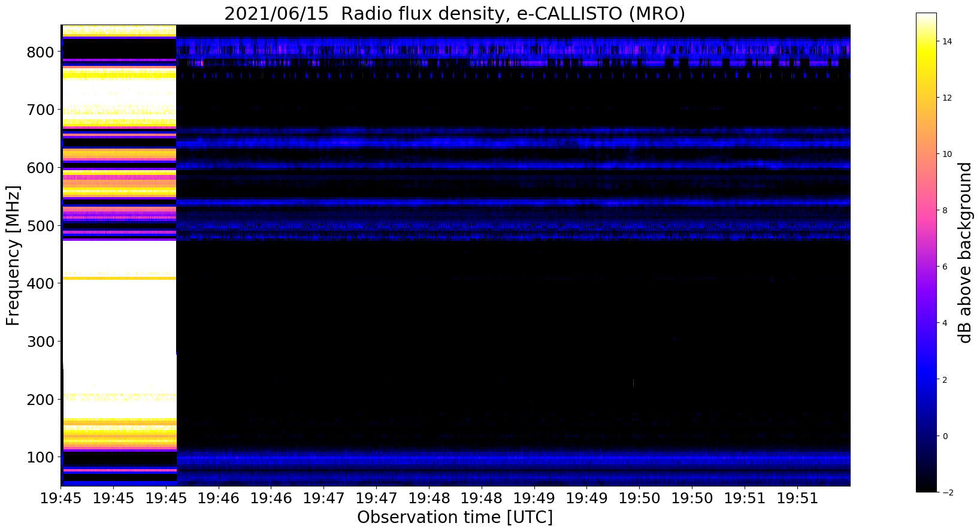The image size is (980, 532).
Task: Click the 'dB above background' colorbar label
Action: pyautogui.click(x=964, y=252)
